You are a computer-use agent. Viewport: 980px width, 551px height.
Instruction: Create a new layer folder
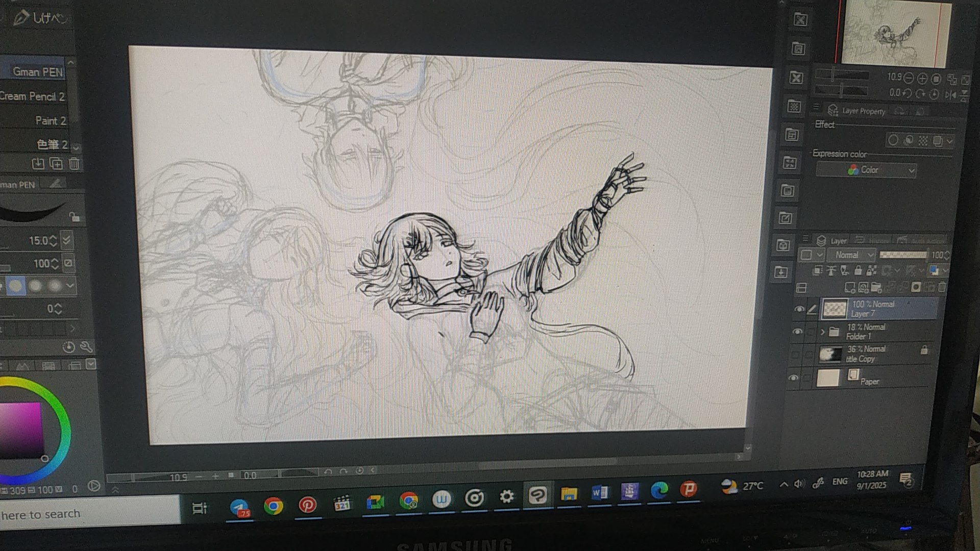coord(876,287)
